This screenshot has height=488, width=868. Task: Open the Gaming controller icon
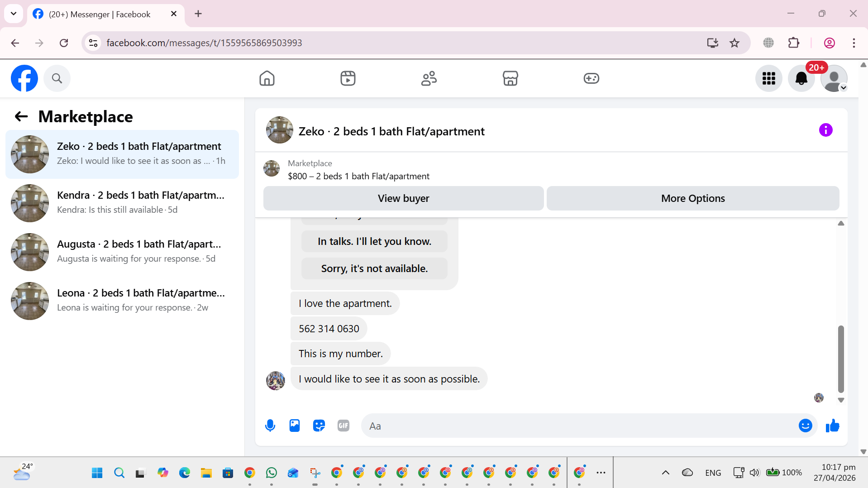(x=591, y=78)
